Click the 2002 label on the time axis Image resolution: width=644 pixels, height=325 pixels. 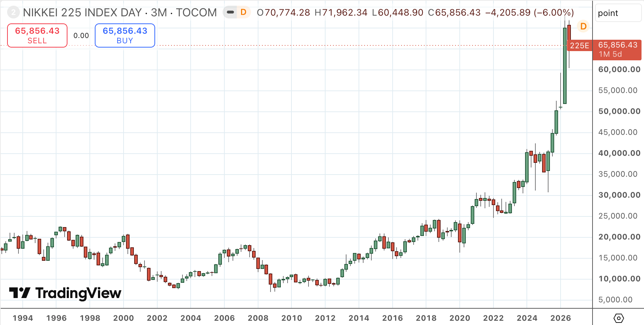pos(157,318)
